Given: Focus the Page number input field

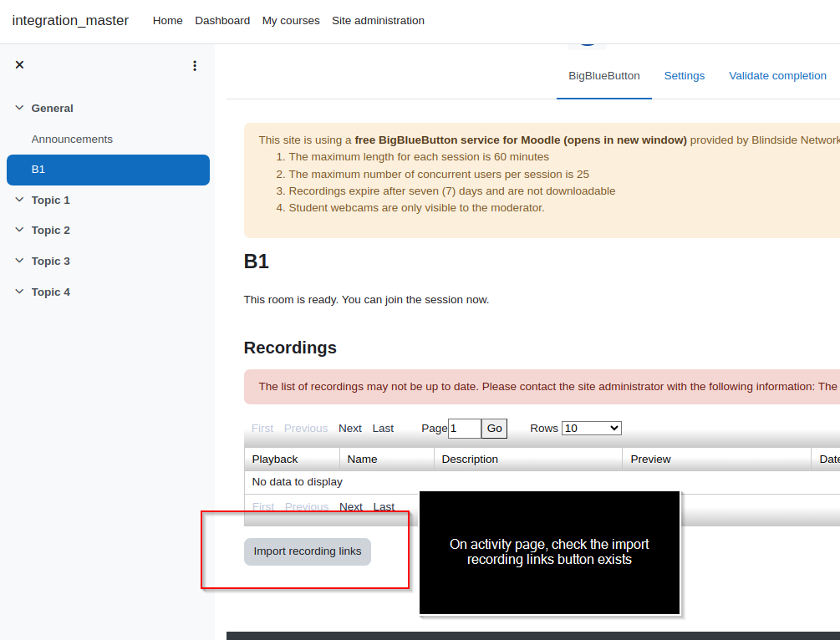Looking at the screenshot, I should point(465,429).
